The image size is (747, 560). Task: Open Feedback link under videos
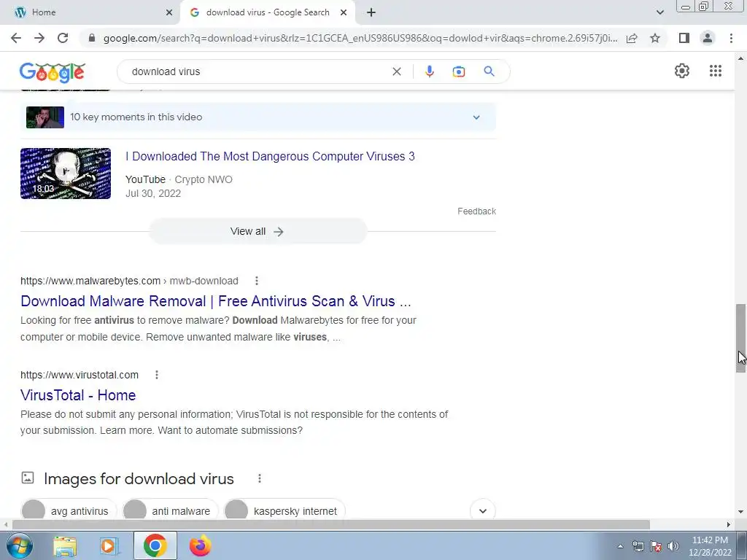pos(476,211)
